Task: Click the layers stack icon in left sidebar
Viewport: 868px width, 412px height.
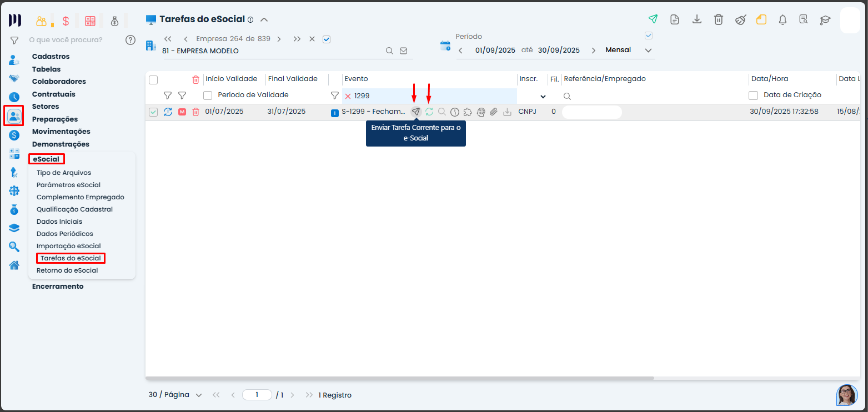Action: (14, 228)
